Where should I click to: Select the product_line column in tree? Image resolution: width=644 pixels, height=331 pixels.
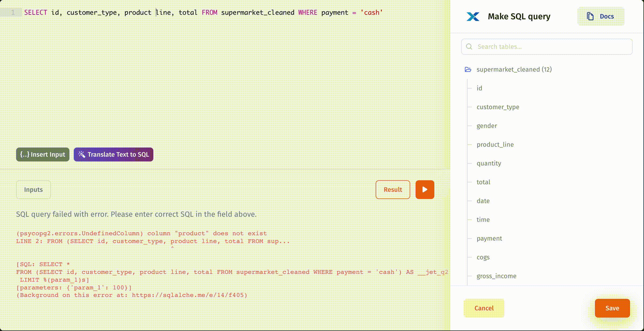coord(495,145)
